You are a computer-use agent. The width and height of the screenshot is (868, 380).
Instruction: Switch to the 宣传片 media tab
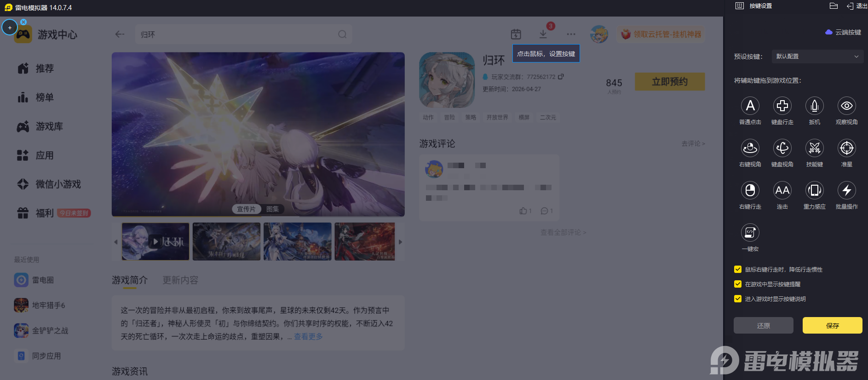(246, 209)
